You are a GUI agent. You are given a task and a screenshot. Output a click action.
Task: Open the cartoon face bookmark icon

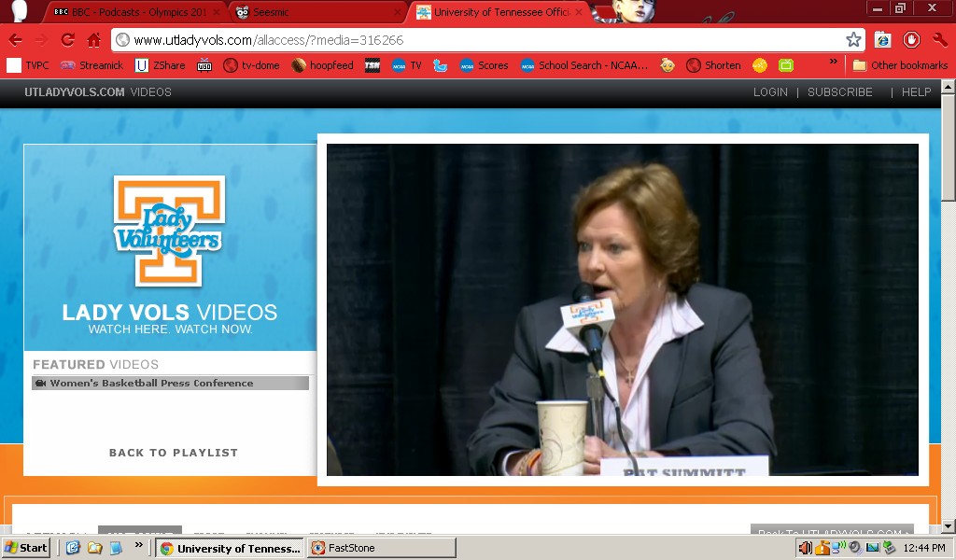[668, 65]
